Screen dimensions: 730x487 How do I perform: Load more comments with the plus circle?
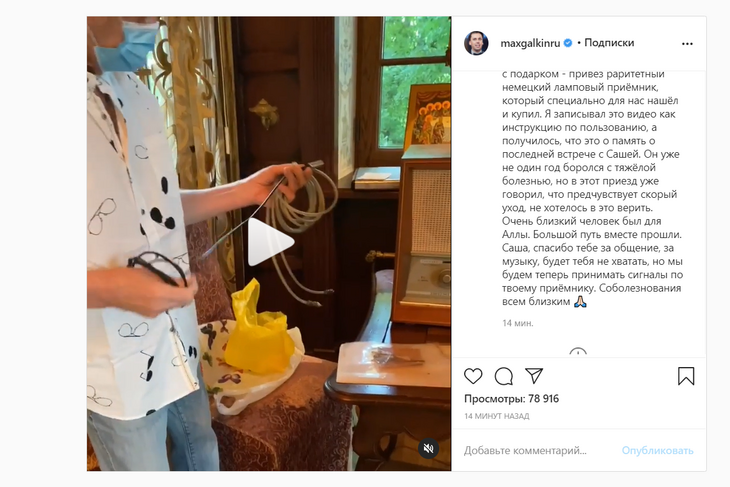pos(578,353)
